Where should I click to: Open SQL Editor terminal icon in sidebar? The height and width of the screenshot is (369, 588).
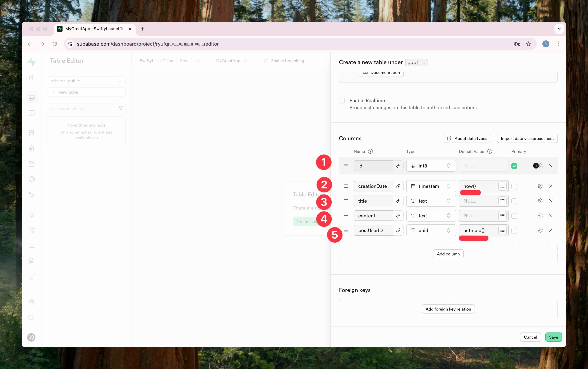pos(31,113)
